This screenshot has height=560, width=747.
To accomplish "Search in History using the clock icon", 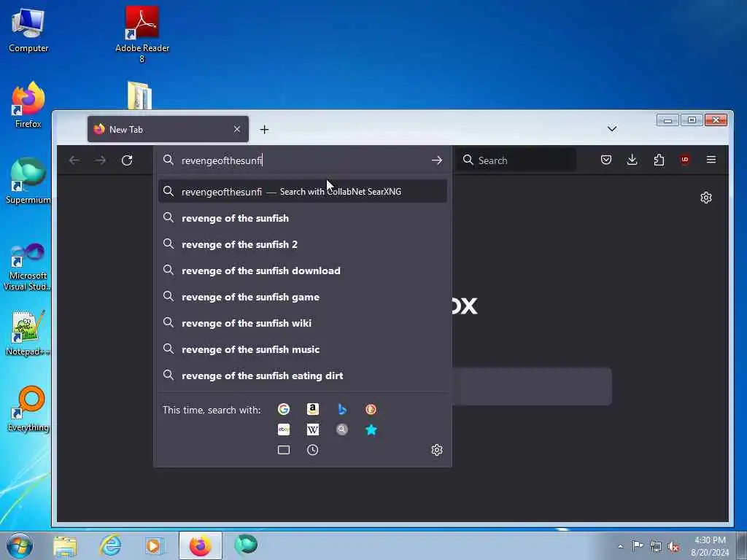I will (x=312, y=450).
